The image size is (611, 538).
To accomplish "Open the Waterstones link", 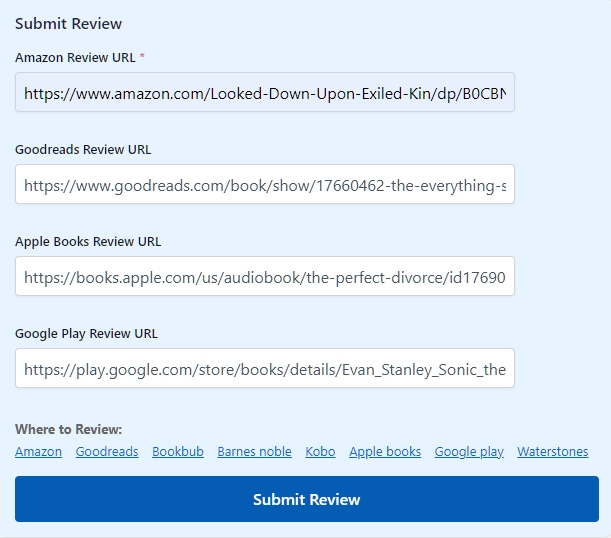I will pos(552,452).
